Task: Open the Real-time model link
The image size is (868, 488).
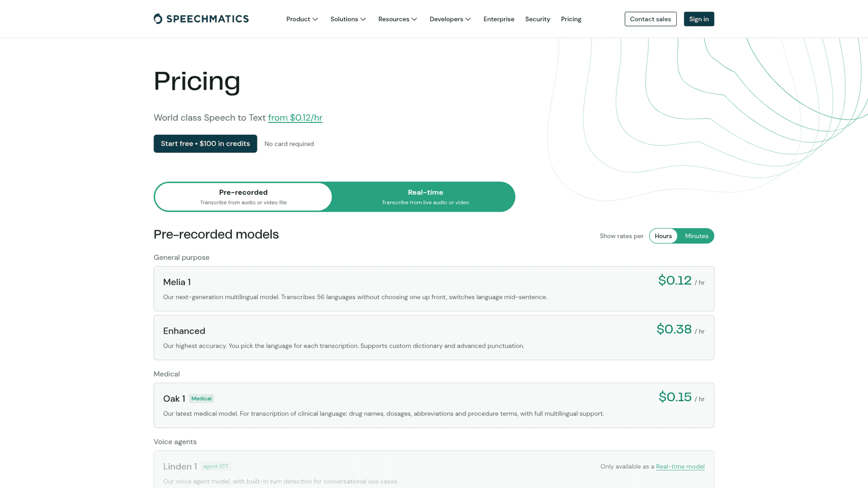Action: click(680, 466)
